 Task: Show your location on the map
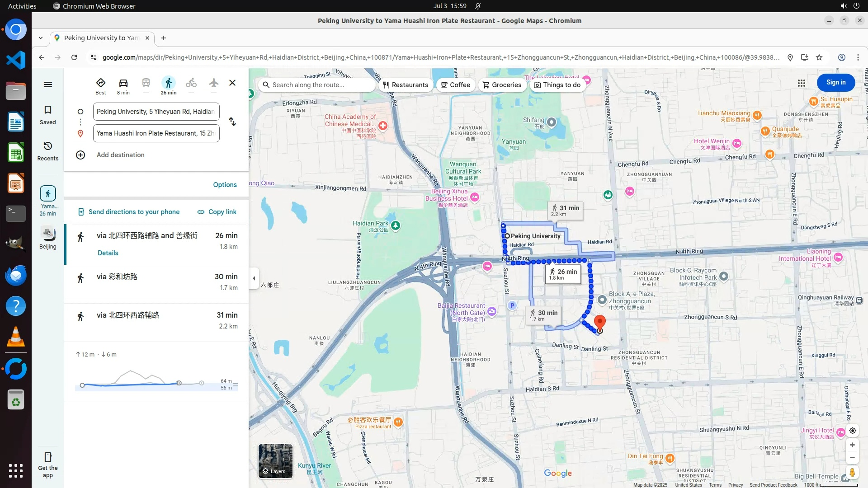(x=852, y=431)
